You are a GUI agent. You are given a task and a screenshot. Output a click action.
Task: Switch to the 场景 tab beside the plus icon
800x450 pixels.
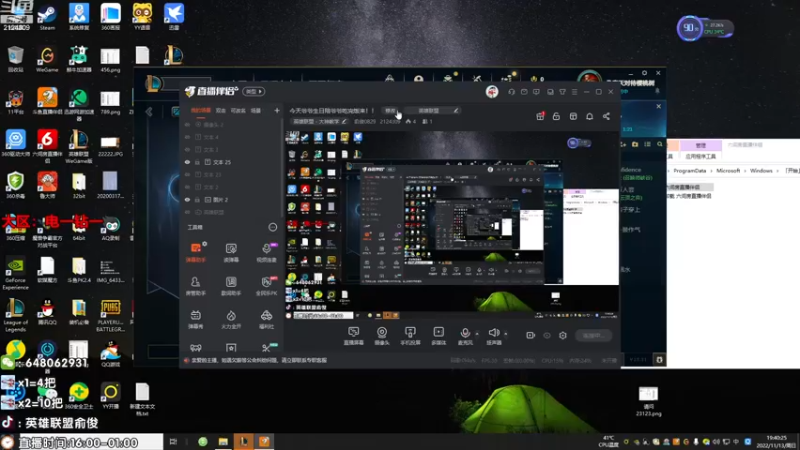[x=256, y=110]
